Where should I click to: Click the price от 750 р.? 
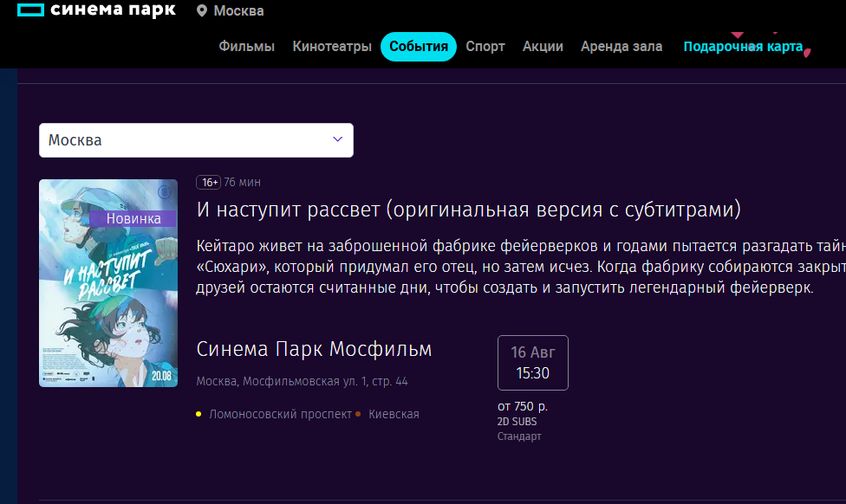(523, 406)
